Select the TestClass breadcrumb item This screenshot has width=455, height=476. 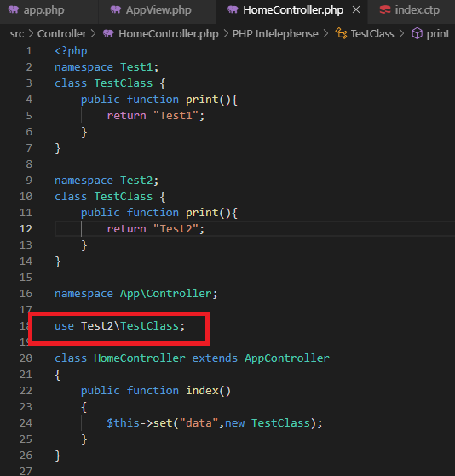[372, 34]
